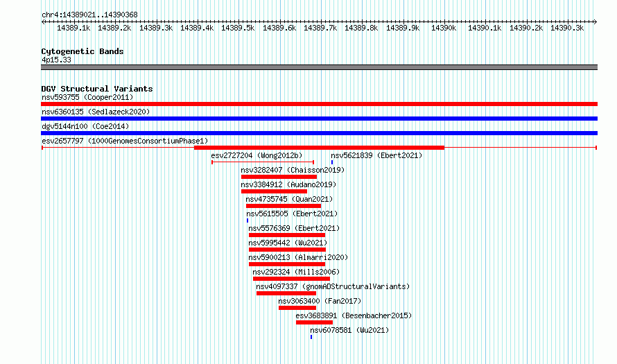
Task: Click the 14390k ruler label
Action: click(444, 28)
